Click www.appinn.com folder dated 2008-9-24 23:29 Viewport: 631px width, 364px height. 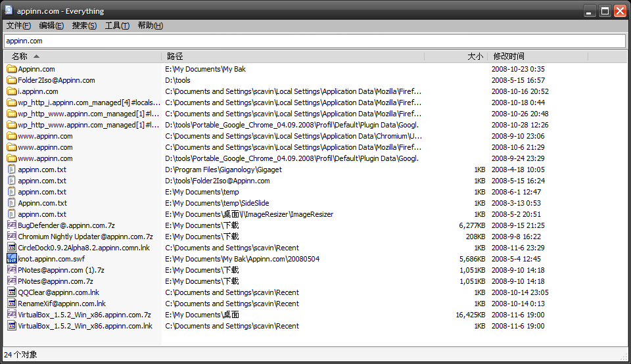(x=45, y=158)
